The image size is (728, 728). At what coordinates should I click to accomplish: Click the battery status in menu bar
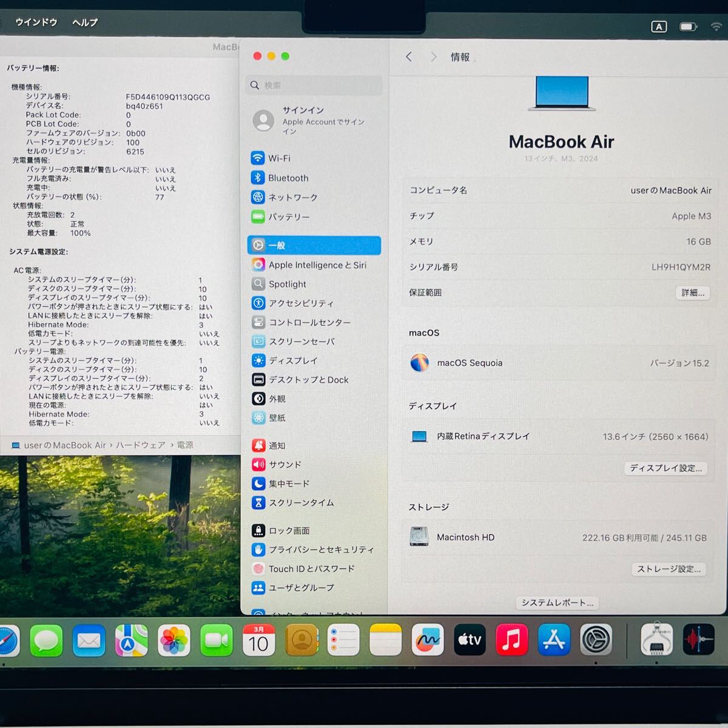[x=688, y=27]
